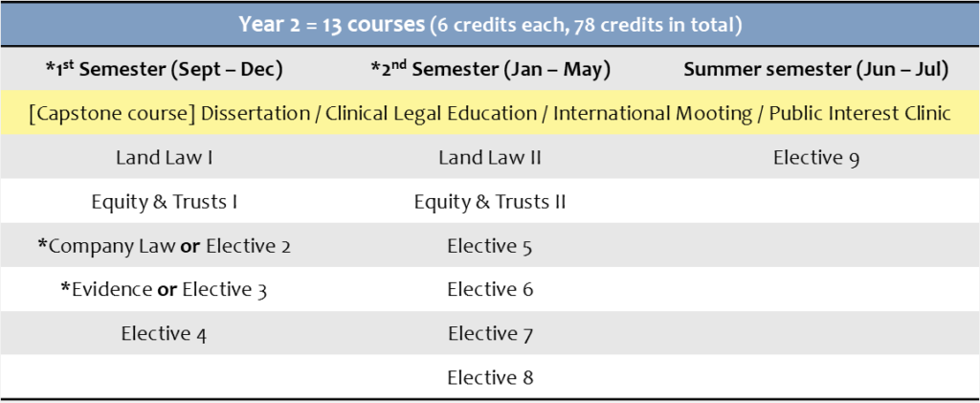
Task: Select the Elective 8 cell
Action: click(x=489, y=377)
